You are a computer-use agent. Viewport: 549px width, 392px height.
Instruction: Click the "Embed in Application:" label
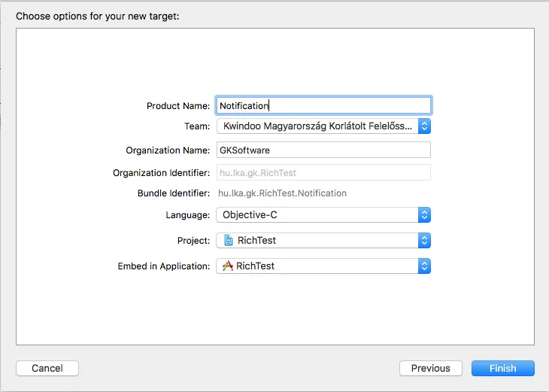[164, 266]
